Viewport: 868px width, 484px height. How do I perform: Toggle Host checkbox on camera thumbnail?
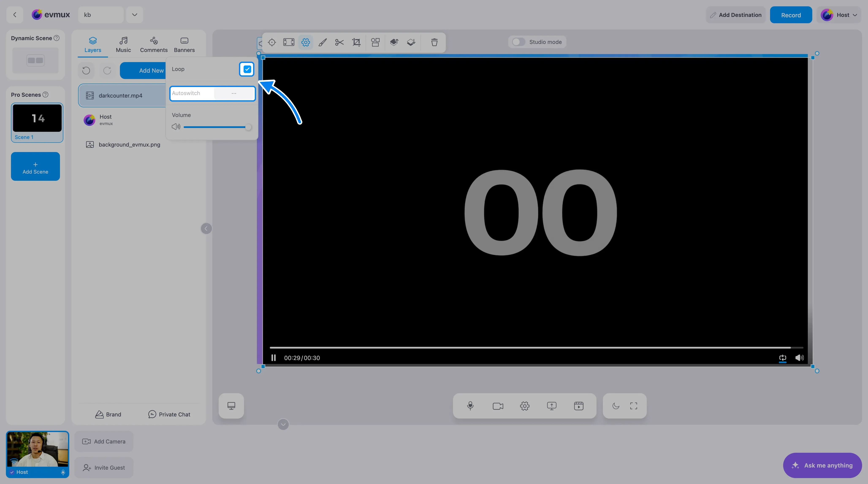(x=12, y=472)
